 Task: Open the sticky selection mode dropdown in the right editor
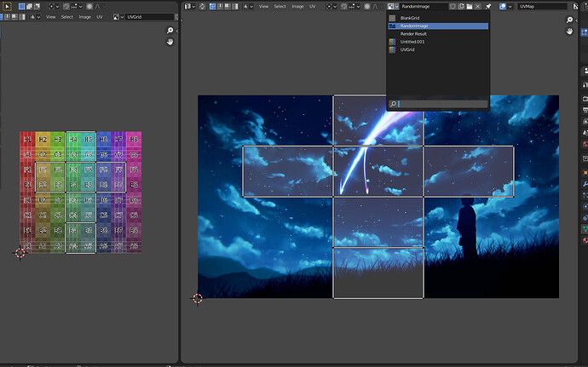[249, 6]
